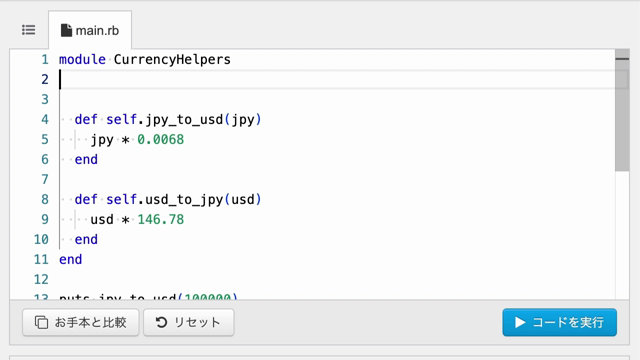Viewport: 640px width, 360px height.
Task: Click line number 1 in the gutter
Action: (x=44, y=60)
